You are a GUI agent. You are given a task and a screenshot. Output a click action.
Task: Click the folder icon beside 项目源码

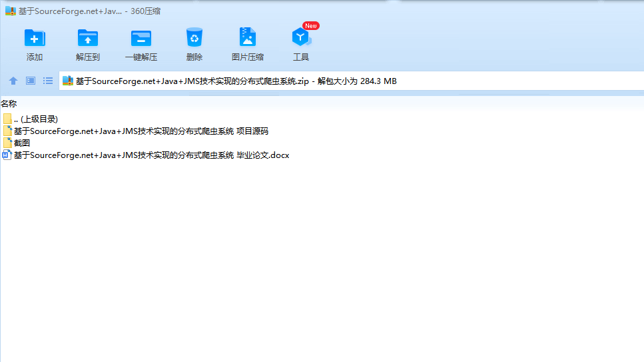coord(7,131)
